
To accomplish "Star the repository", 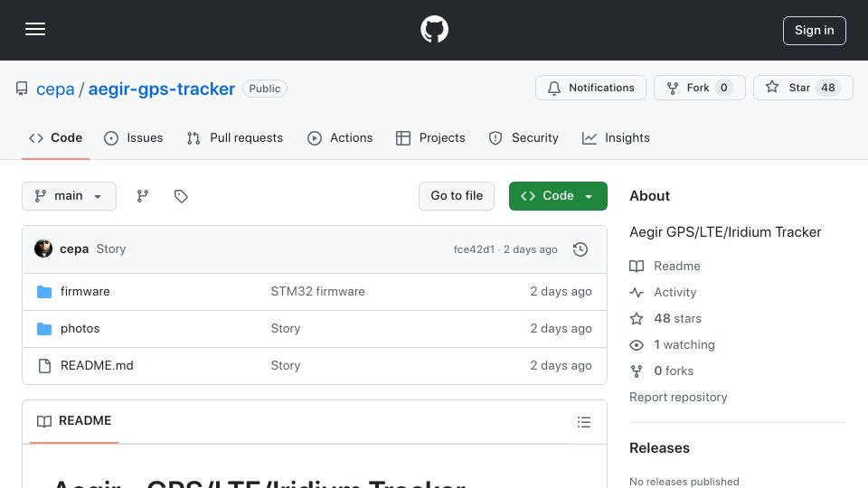I will click(x=803, y=88).
